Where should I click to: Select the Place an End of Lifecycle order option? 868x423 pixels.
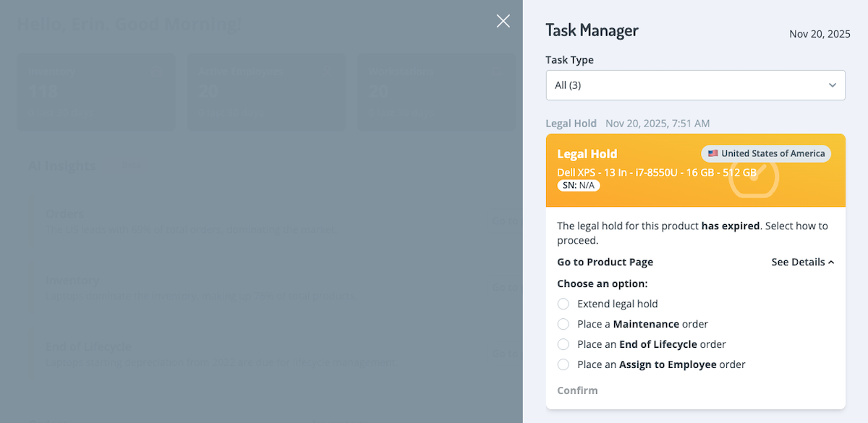[563, 345]
